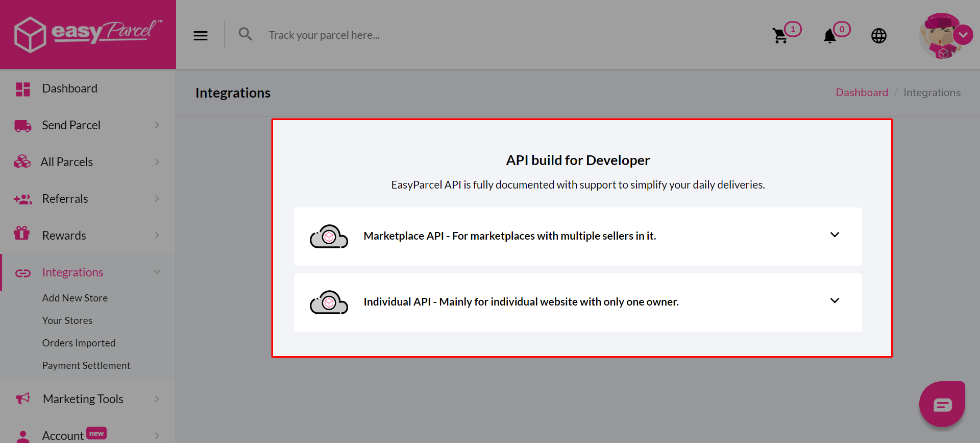980x443 pixels.
Task: Expand the Referrals chevron
Action: pos(157,199)
